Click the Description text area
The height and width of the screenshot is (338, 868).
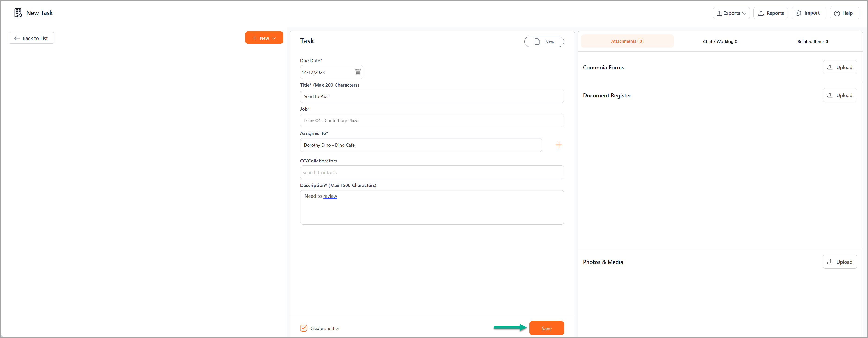coord(432,207)
